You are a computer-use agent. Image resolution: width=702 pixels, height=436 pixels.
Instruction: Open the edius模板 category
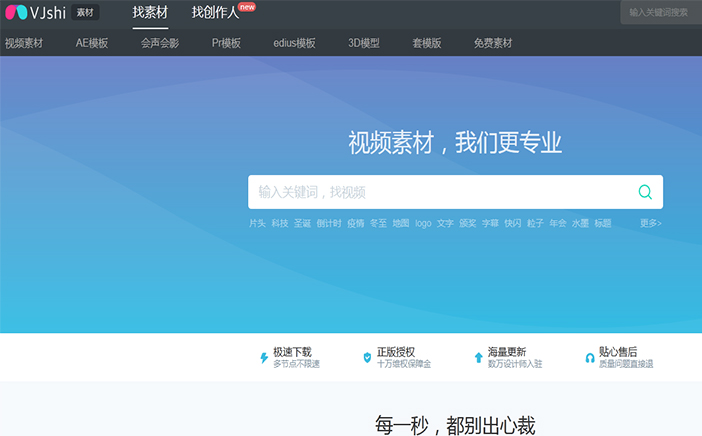click(x=295, y=43)
